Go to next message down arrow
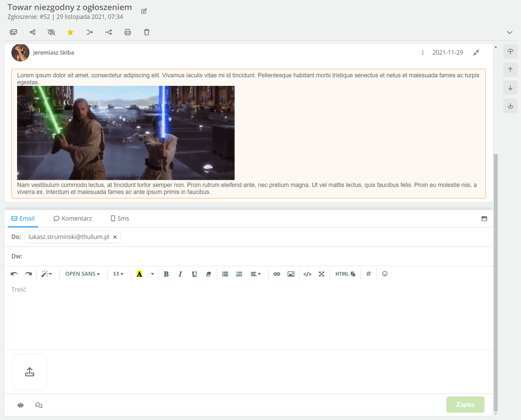 (510, 88)
